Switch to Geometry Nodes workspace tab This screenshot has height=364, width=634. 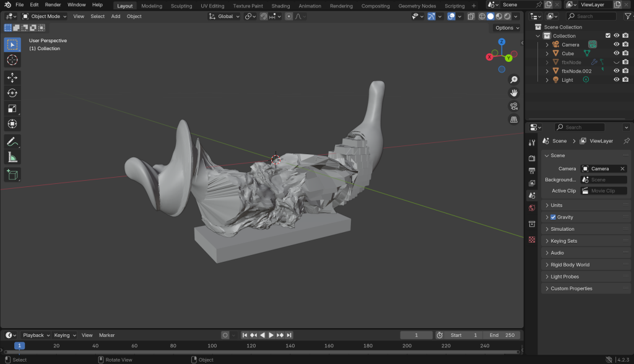pos(417,6)
